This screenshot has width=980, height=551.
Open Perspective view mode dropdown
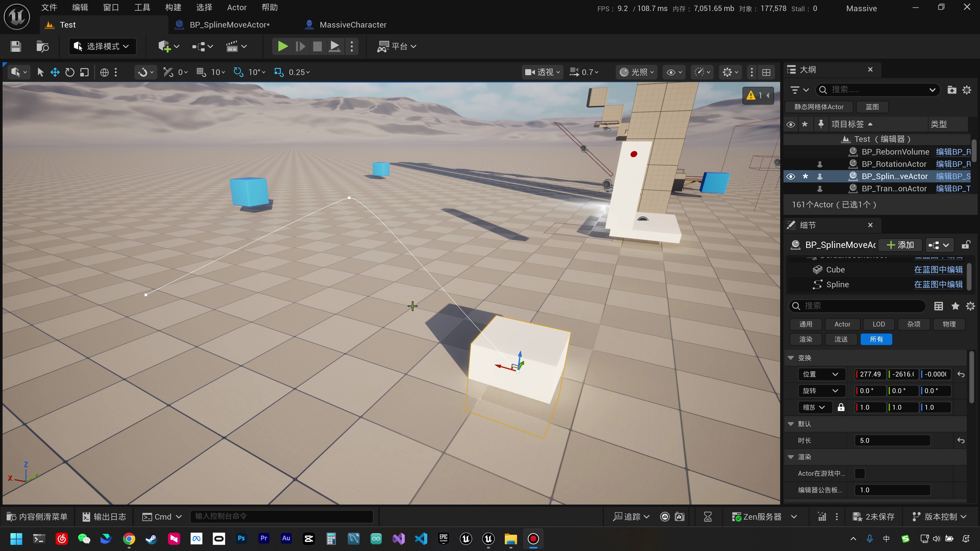(542, 72)
